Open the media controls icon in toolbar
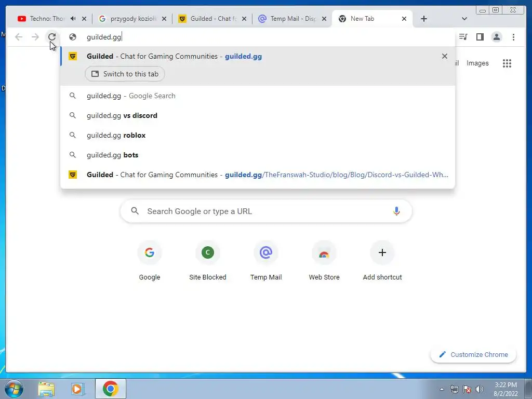This screenshot has width=532, height=399. 463,37
